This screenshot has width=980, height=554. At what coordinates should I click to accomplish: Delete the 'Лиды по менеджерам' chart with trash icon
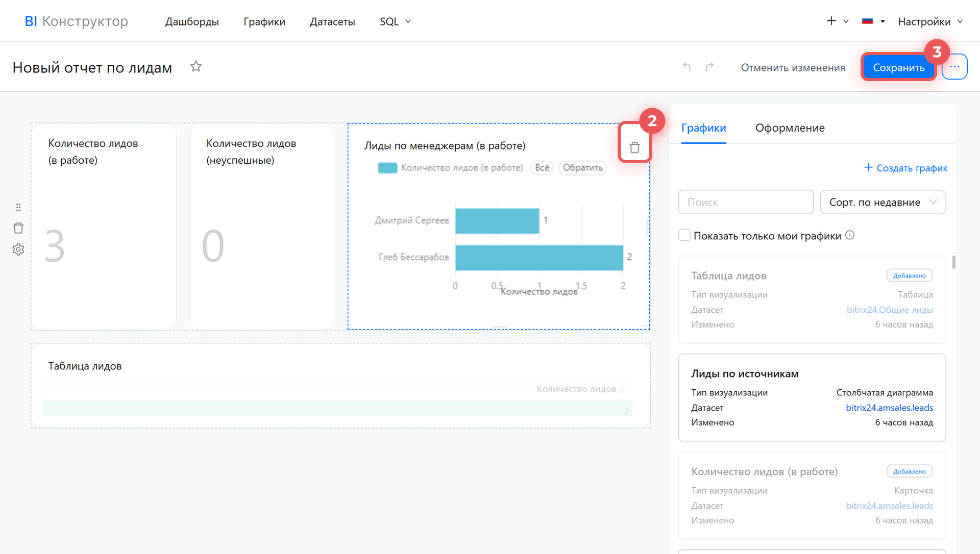click(x=634, y=148)
